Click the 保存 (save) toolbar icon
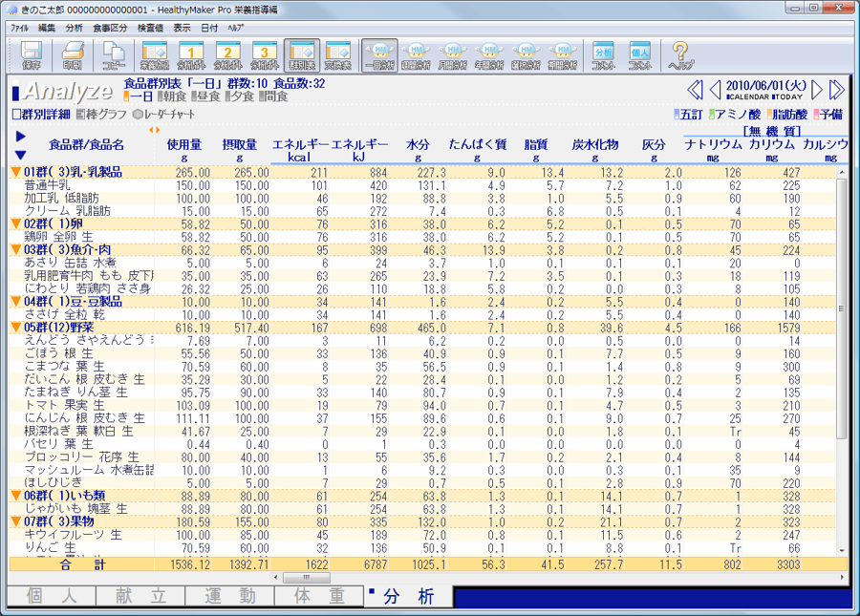The width and height of the screenshot is (860, 616). click(x=32, y=56)
